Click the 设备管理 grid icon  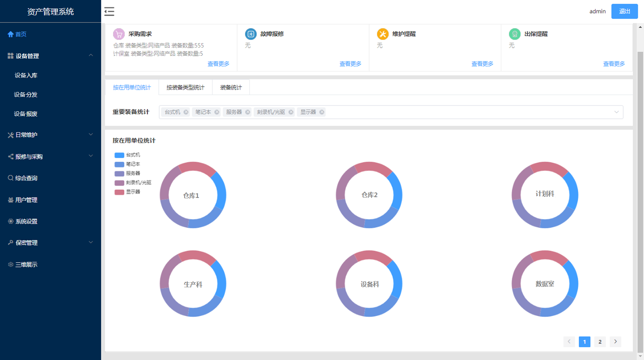tap(10, 56)
